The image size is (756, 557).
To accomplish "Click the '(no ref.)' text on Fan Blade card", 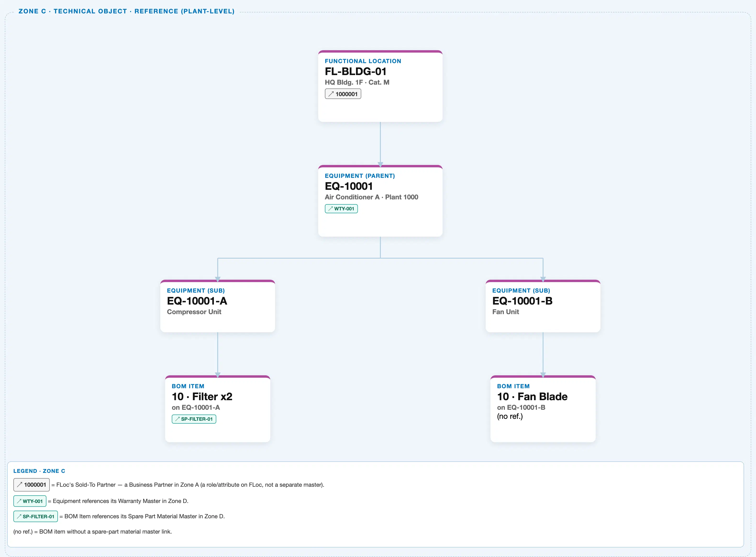I will (x=510, y=416).
